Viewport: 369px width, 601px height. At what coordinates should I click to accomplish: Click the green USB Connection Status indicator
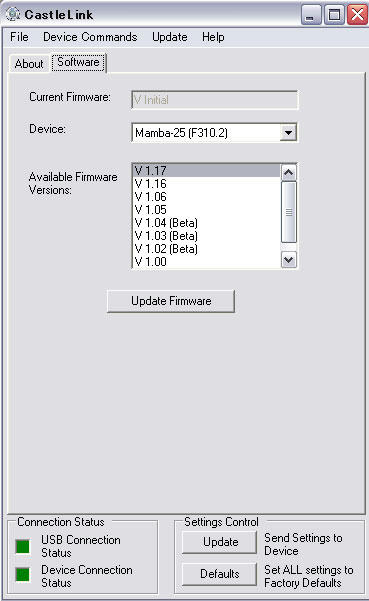pyautogui.click(x=23, y=546)
